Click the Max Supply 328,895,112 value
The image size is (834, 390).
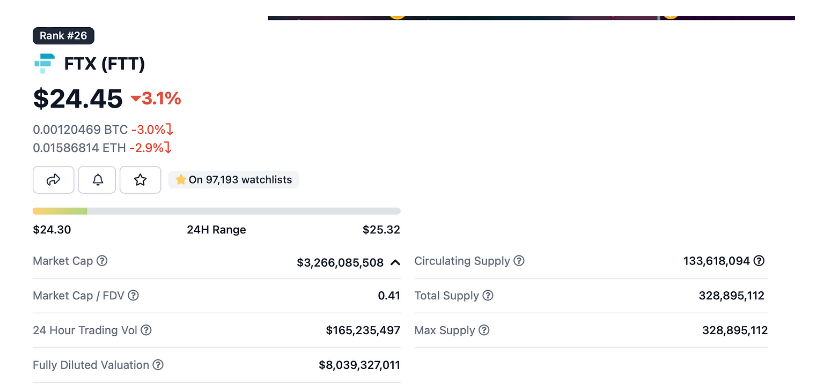click(735, 330)
